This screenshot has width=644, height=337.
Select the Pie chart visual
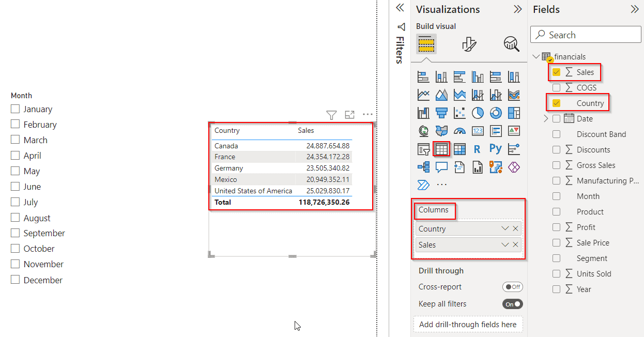pyautogui.click(x=478, y=113)
